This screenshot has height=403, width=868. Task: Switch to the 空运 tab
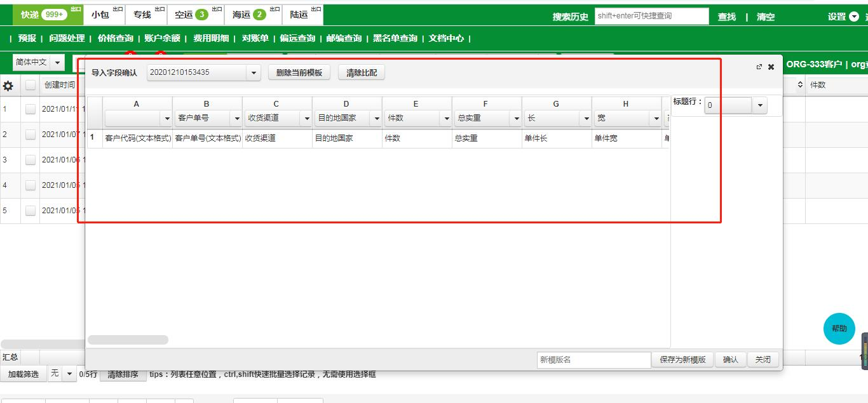coord(196,15)
